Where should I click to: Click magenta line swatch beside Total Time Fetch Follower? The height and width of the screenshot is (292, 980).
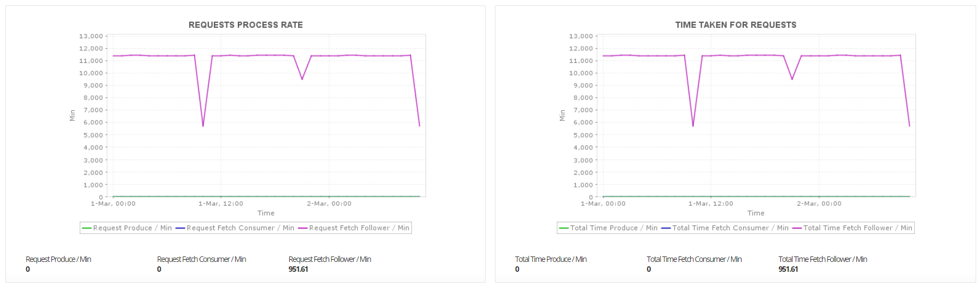[x=797, y=228]
